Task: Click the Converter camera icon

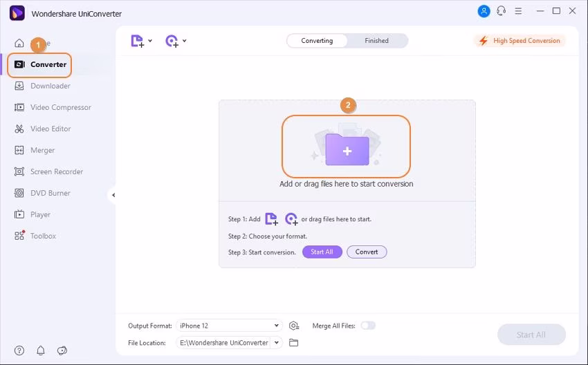Action: coord(19,64)
